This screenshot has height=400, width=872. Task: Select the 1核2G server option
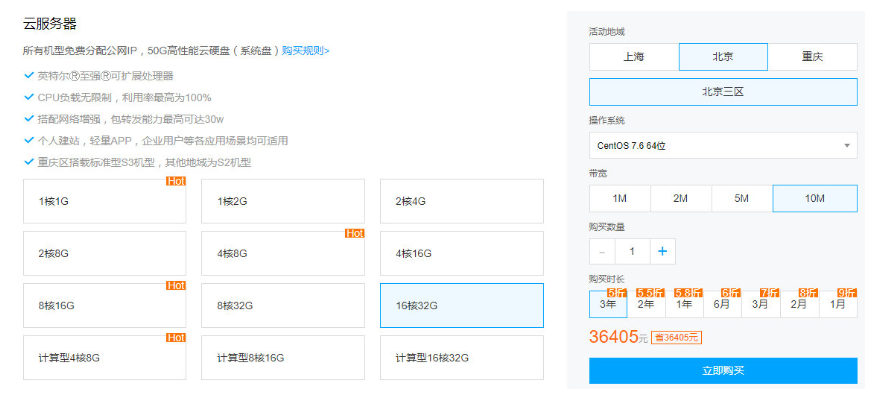[283, 201]
